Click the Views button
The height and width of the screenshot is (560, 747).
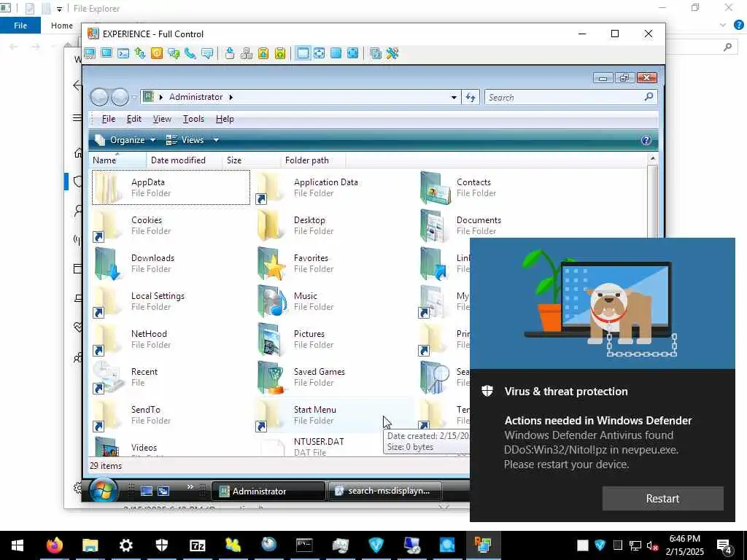[185, 140]
